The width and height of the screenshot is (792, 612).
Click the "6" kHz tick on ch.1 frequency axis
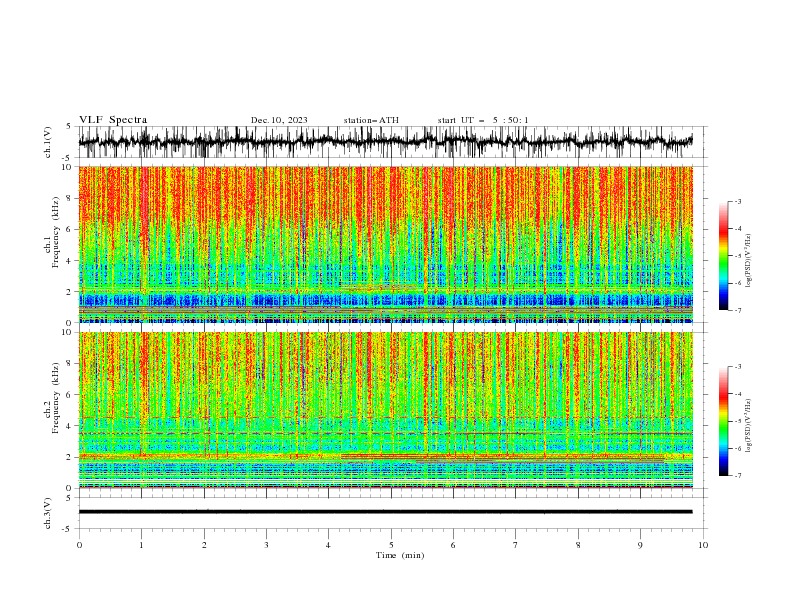coord(69,229)
